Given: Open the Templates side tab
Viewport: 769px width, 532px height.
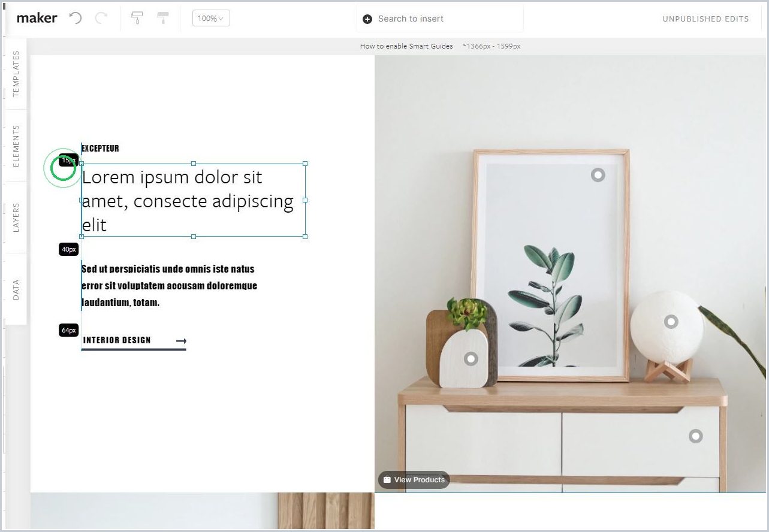Looking at the screenshot, I should 16,74.
